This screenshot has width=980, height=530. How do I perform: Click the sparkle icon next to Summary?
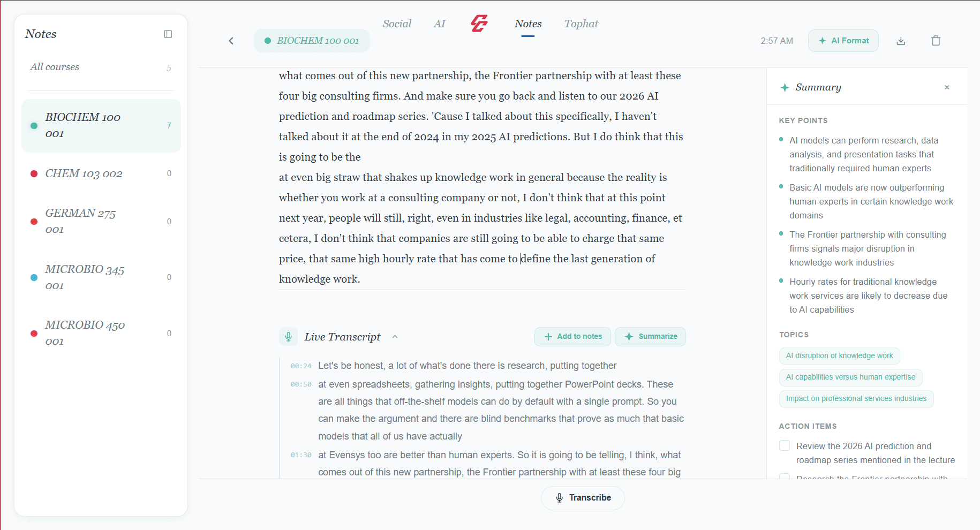tap(784, 87)
